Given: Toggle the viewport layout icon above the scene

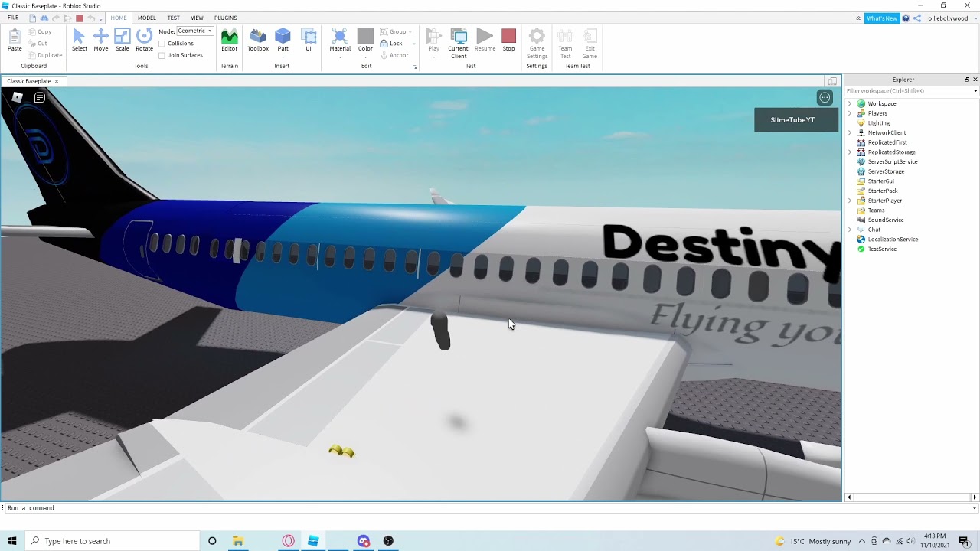Looking at the screenshot, I should pos(832,81).
